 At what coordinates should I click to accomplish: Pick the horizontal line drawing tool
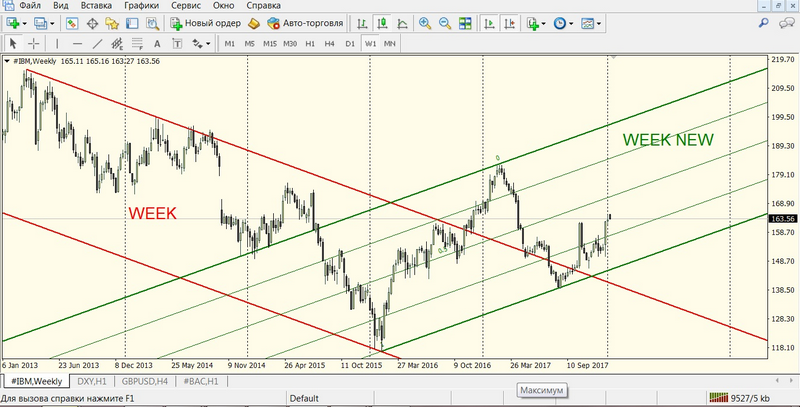click(79, 43)
